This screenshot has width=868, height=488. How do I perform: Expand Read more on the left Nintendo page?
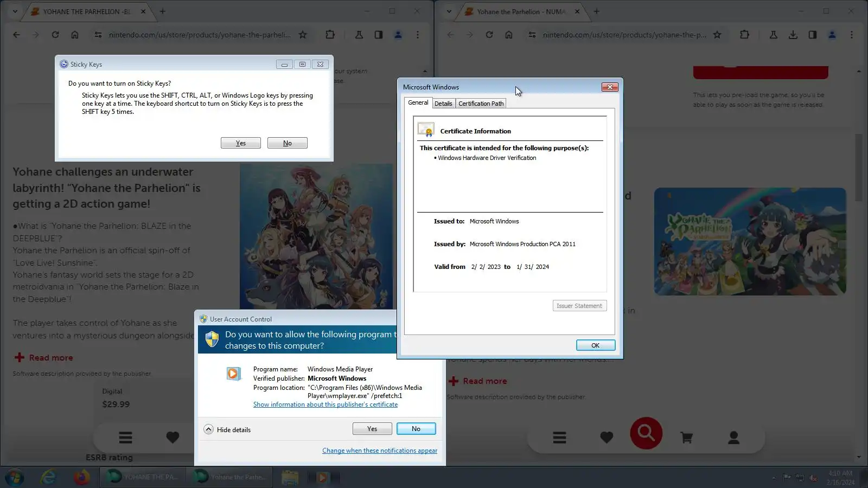[x=44, y=358]
